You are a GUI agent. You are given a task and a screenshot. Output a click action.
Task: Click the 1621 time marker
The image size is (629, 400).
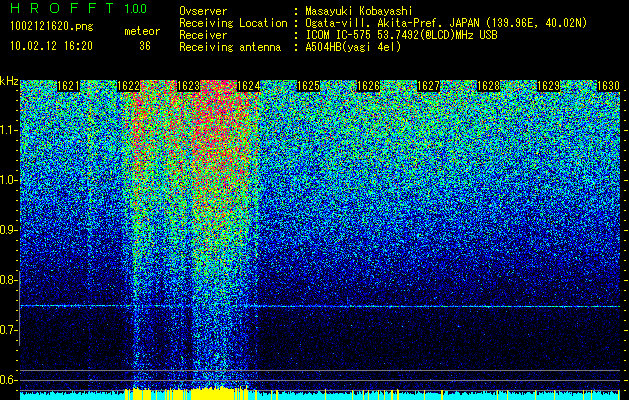click(x=68, y=86)
